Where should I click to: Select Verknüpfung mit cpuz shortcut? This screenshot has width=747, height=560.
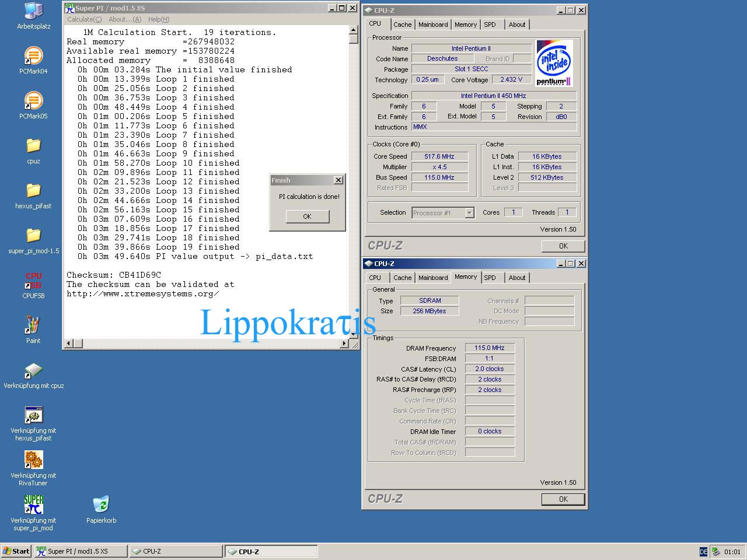(33, 375)
